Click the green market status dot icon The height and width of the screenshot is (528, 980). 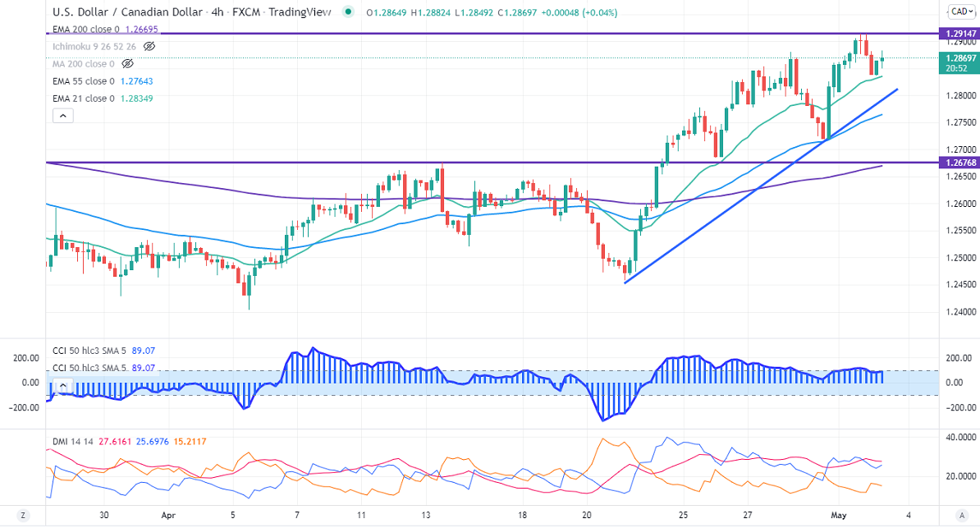[348, 11]
